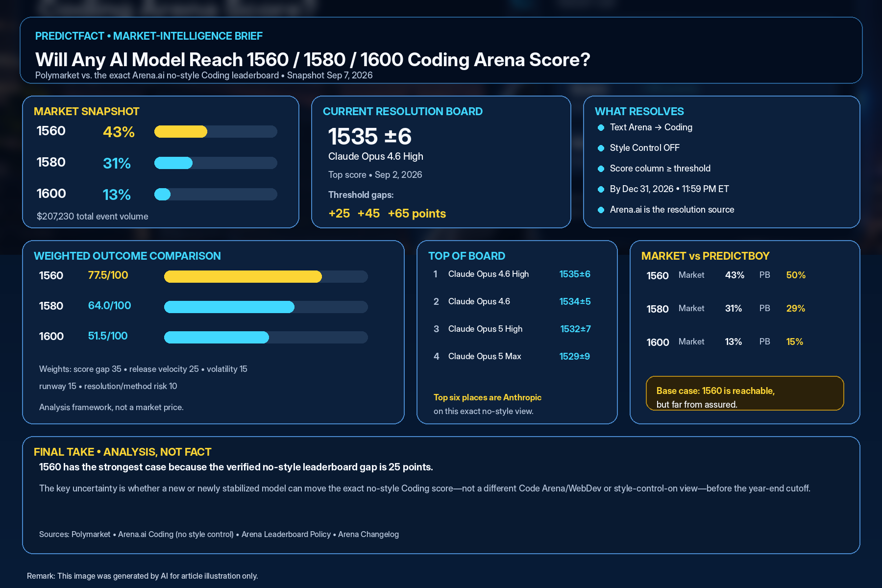Image resolution: width=882 pixels, height=588 pixels.
Task: Click the cyan 31% progress bar for 1580
Action: click(x=216, y=163)
